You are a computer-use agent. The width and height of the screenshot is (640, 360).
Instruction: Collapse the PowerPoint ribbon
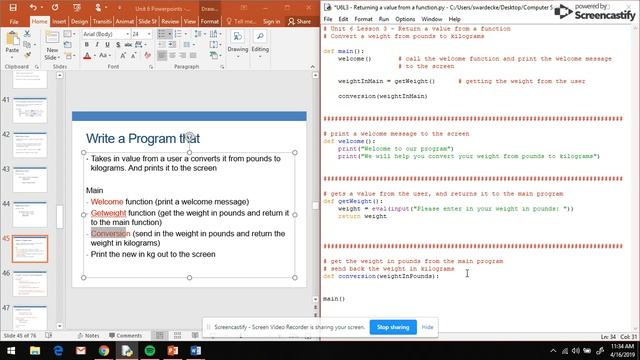pyautogui.click(x=313, y=67)
